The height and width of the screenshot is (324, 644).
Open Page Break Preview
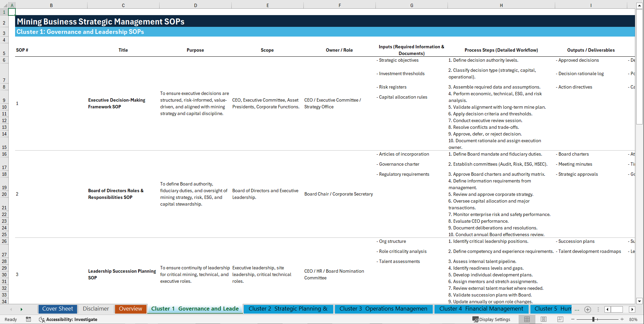click(560, 319)
